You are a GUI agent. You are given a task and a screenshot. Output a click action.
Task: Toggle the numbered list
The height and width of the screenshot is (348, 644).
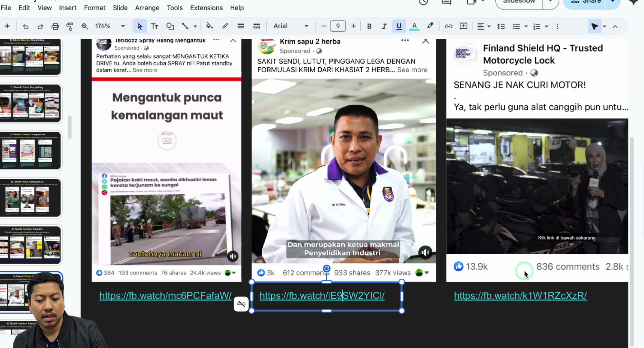pos(537,26)
